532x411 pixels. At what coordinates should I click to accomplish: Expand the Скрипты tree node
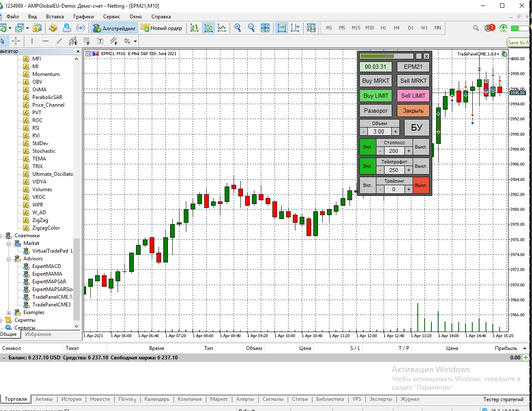pos(1,320)
